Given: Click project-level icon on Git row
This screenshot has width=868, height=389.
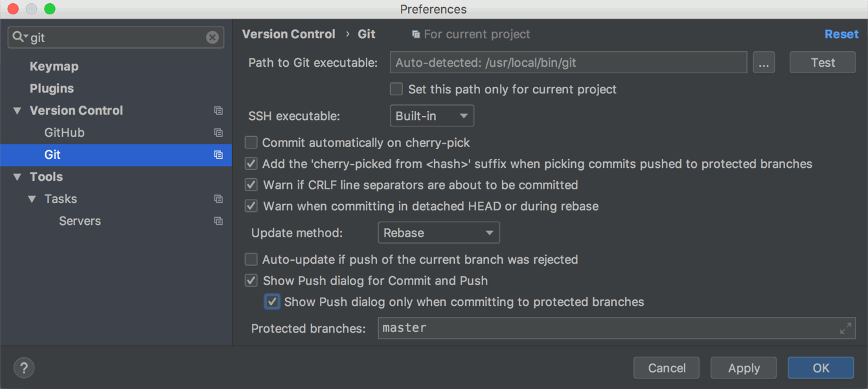Looking at the screenshot, I should coord(218,155).
